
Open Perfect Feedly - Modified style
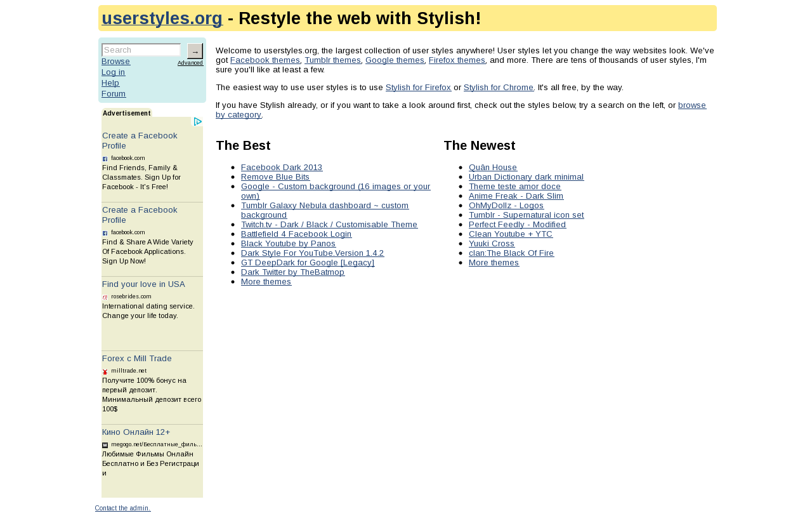(x=518, y=225)
